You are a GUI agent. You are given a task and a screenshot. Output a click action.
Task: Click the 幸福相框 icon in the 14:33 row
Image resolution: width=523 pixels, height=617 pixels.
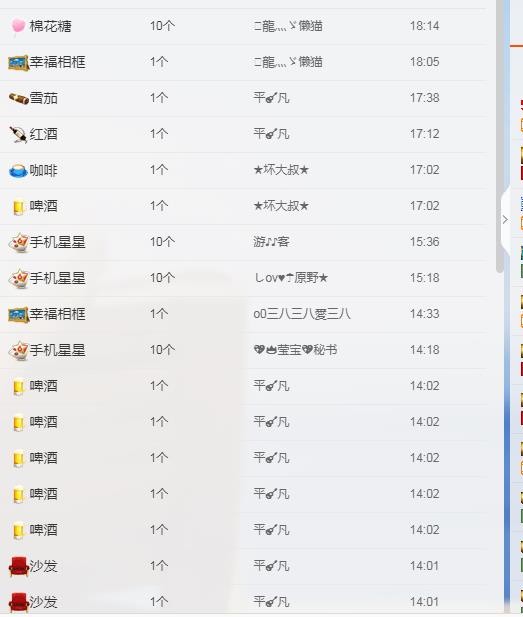coord(18,315)
